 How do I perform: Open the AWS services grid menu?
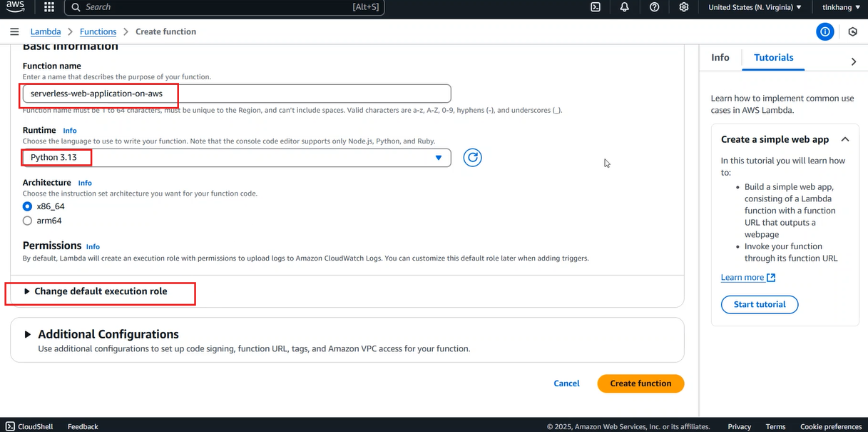(49, 7)
